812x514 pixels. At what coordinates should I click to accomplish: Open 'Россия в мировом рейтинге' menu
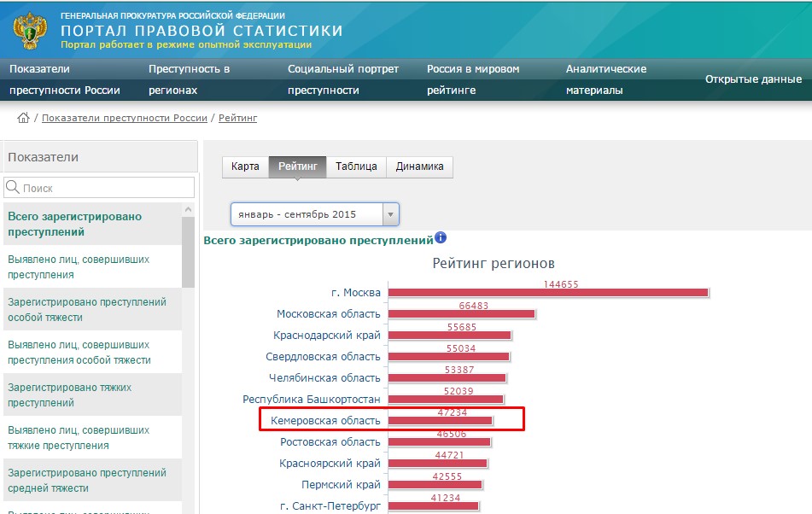(473, 79)
